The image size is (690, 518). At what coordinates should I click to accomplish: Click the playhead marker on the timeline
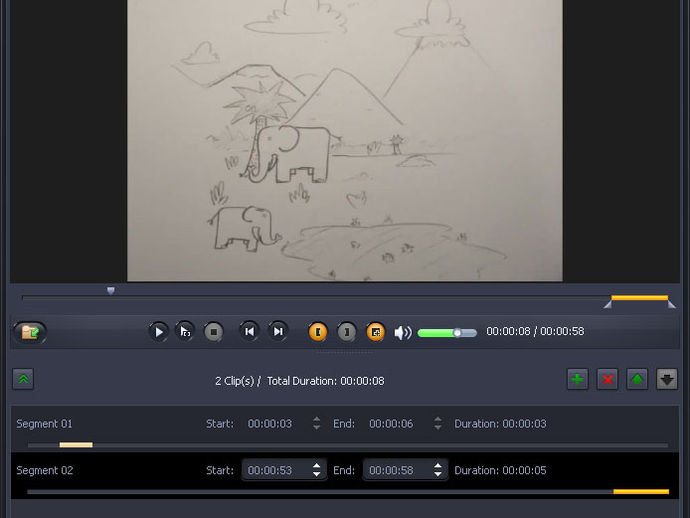pos(111,290)
